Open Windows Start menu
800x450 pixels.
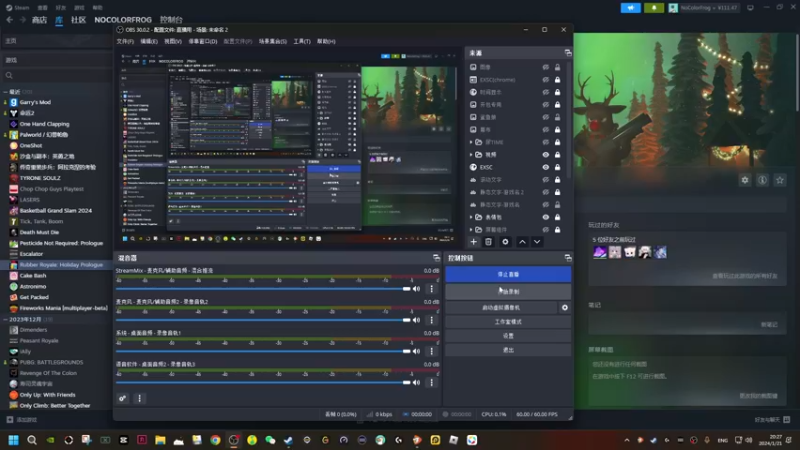13,440
